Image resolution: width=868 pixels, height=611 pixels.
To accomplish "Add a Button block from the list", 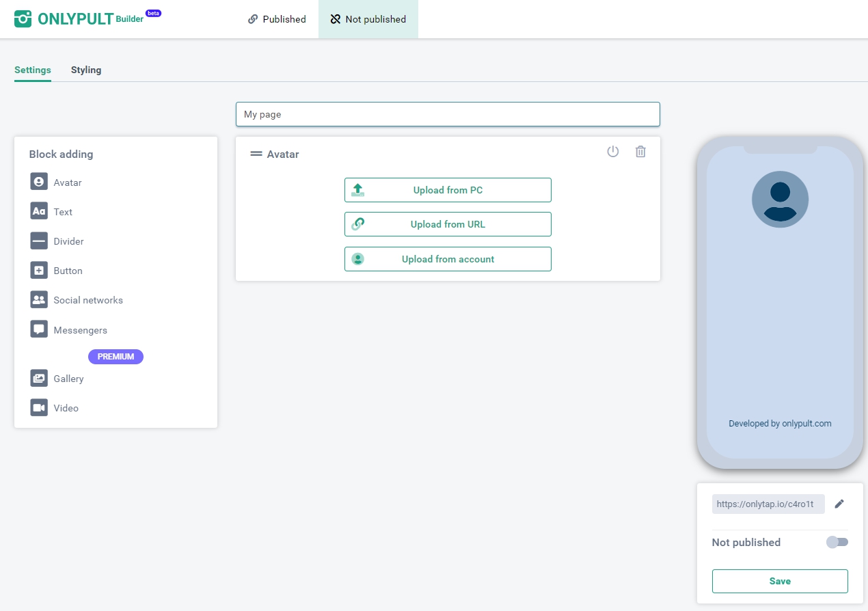I will coord(39,270).
